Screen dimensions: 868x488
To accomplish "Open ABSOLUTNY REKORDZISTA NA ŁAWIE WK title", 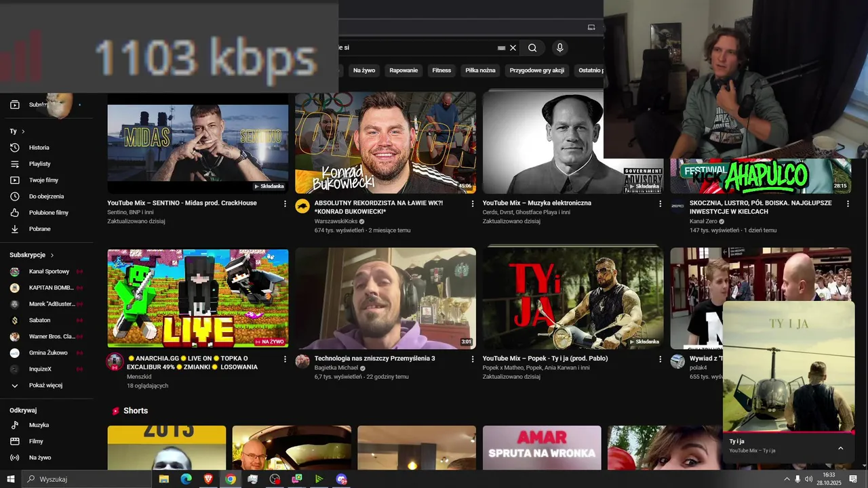I will (378, 207).
